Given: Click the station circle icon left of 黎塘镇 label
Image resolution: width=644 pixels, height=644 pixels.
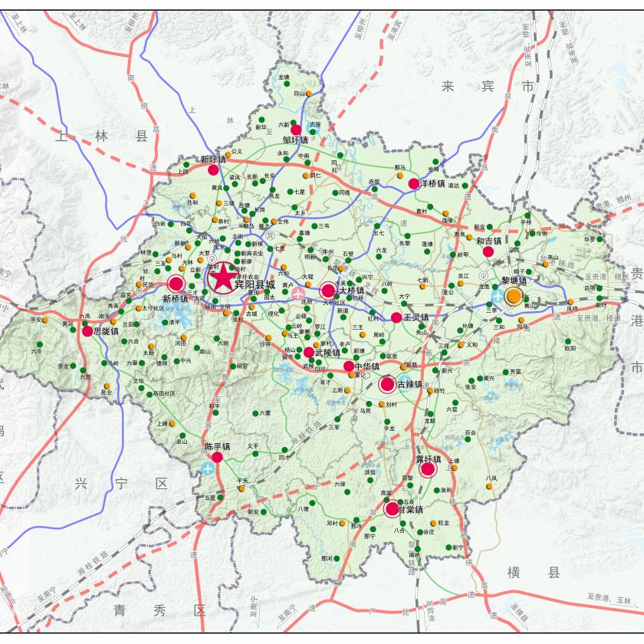Looking at the screenshot, I should [x=485, y=274].
